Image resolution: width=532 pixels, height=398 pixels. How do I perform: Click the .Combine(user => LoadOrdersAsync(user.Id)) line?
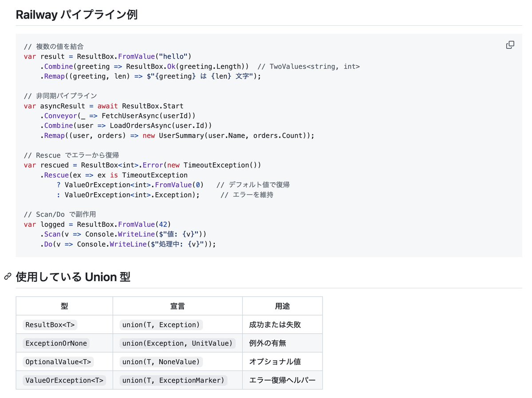coord(126,126)
